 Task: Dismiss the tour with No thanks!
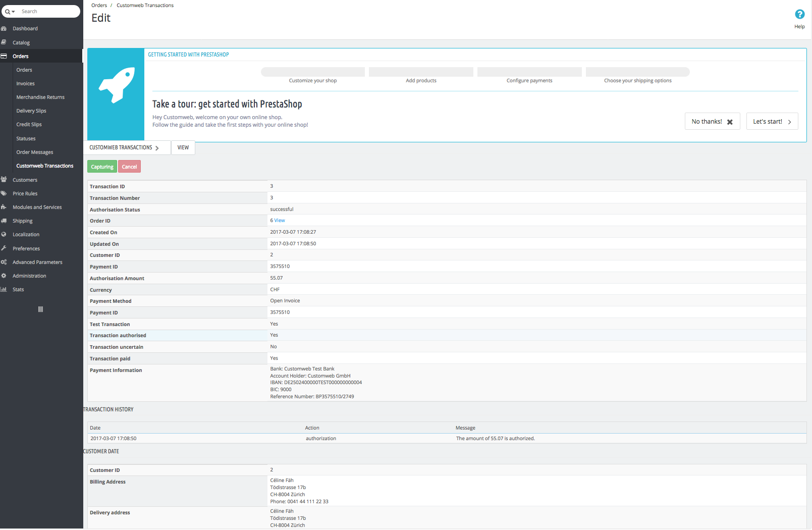pos(712,122)
